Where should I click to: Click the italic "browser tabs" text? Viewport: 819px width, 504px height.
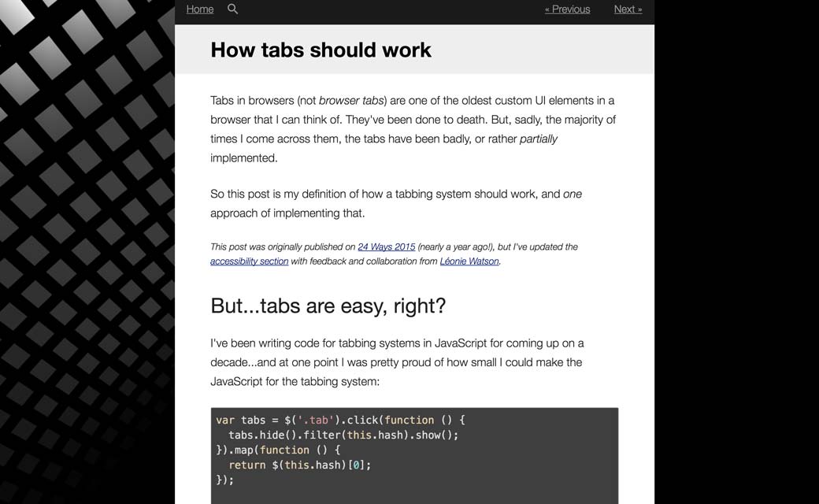(x=351, y=101)
